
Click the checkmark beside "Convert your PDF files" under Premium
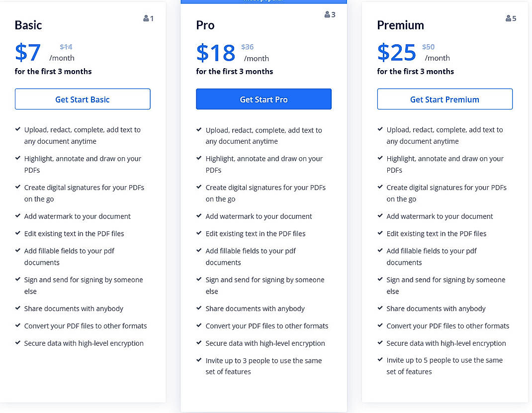pyautogui.click(x=380, y=326)
